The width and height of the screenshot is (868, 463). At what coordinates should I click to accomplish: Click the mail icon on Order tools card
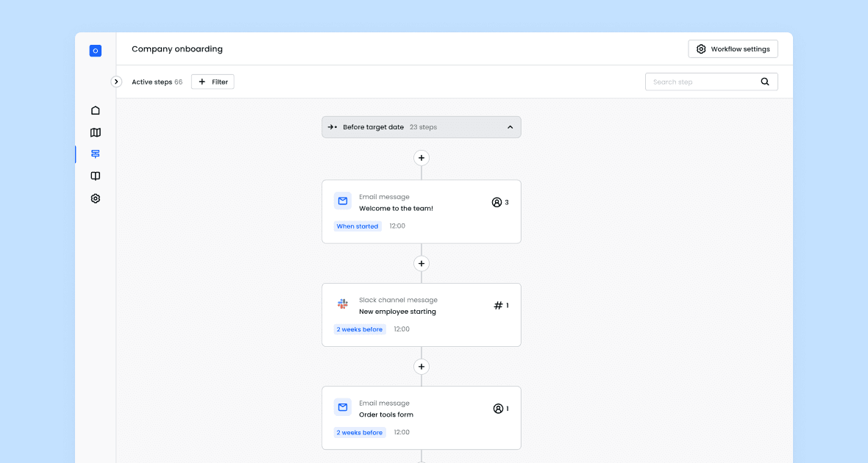coord(343,407)
